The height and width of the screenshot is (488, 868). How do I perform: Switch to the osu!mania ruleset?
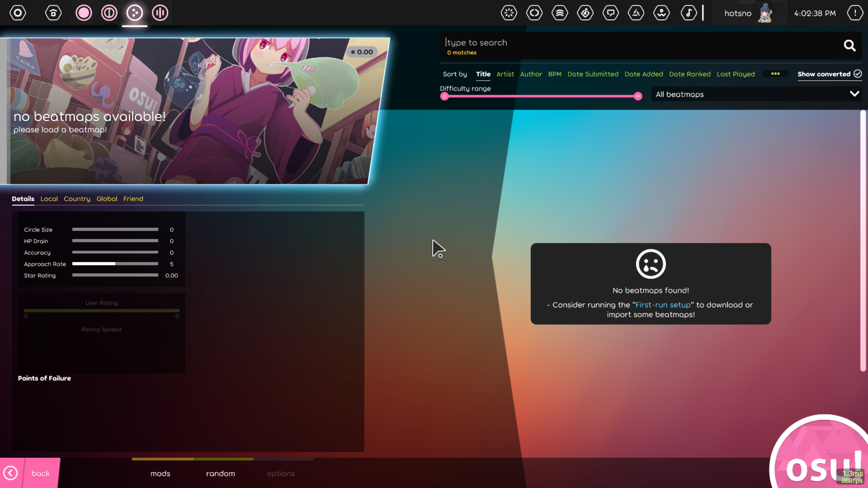point(160,13)
